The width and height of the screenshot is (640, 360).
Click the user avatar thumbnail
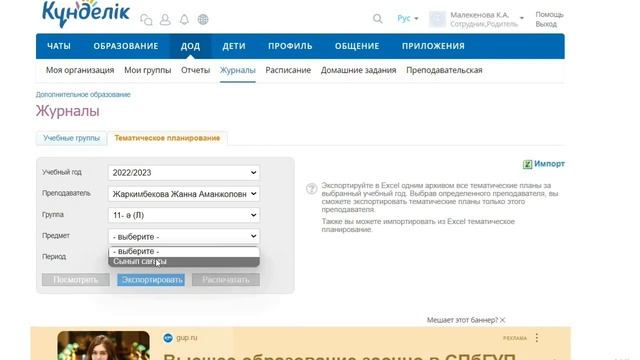point(437,19)
